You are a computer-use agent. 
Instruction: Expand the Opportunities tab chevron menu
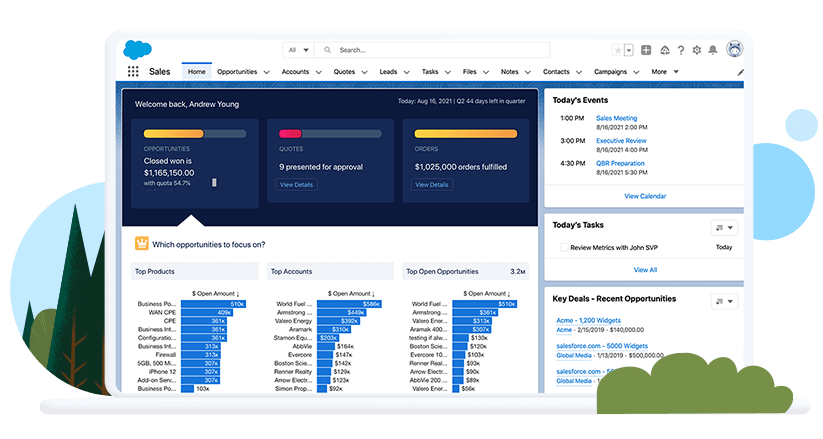[267, 72]
